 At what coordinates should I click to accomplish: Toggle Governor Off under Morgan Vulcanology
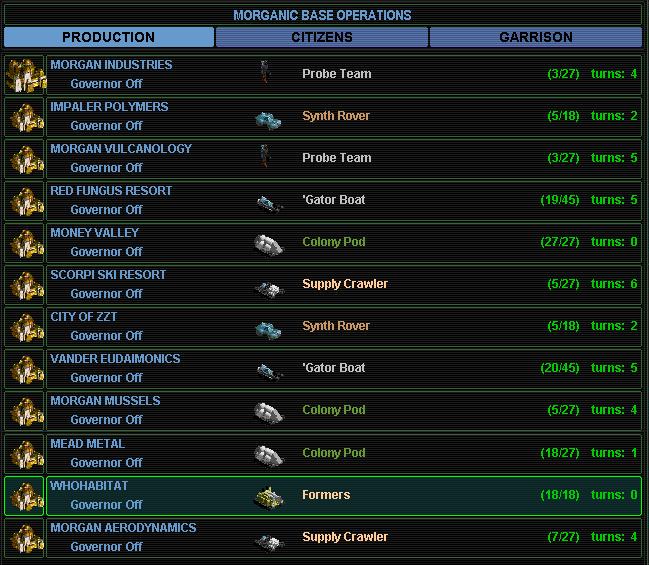[x=106, y=168]
